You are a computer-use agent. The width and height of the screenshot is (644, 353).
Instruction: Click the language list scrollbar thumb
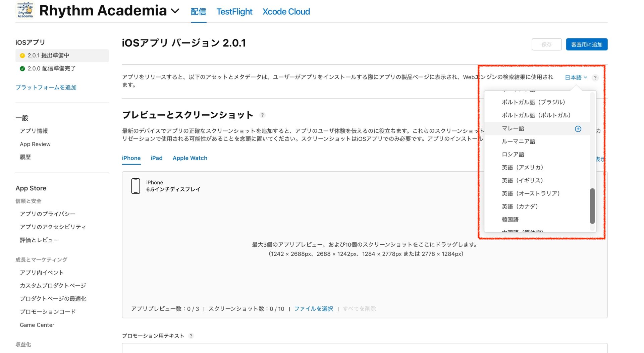[x=592, y=206]
